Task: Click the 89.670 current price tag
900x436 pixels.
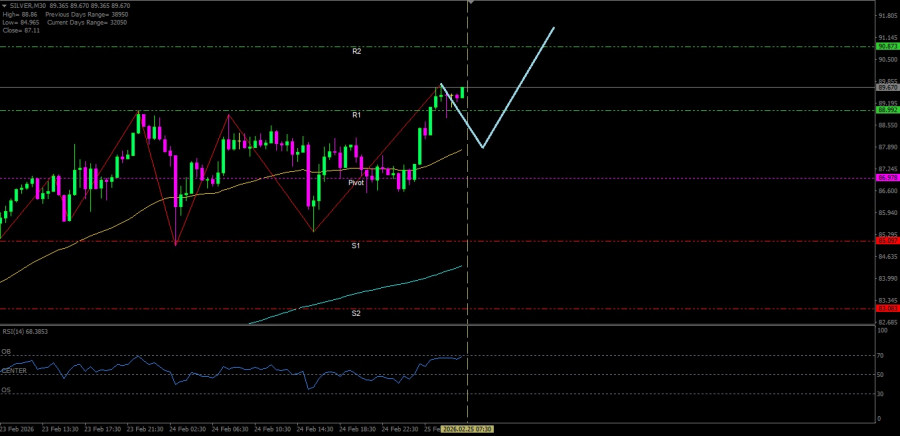Action: point(887,88)
